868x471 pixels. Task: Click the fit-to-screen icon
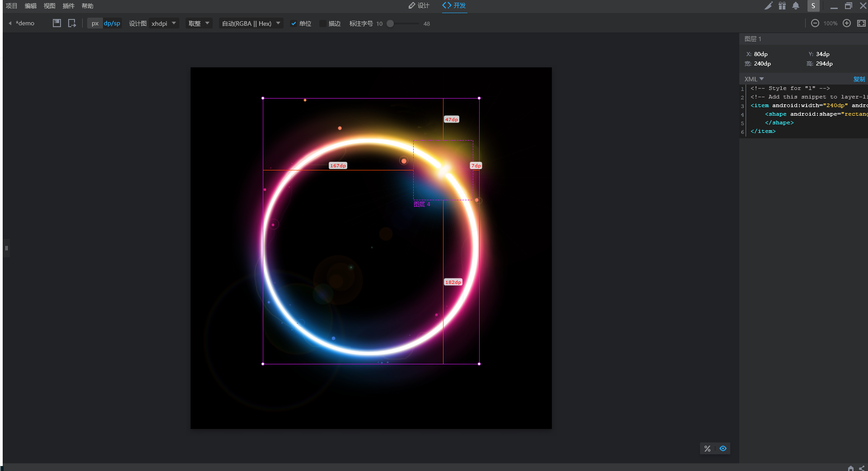pos(861,23)
